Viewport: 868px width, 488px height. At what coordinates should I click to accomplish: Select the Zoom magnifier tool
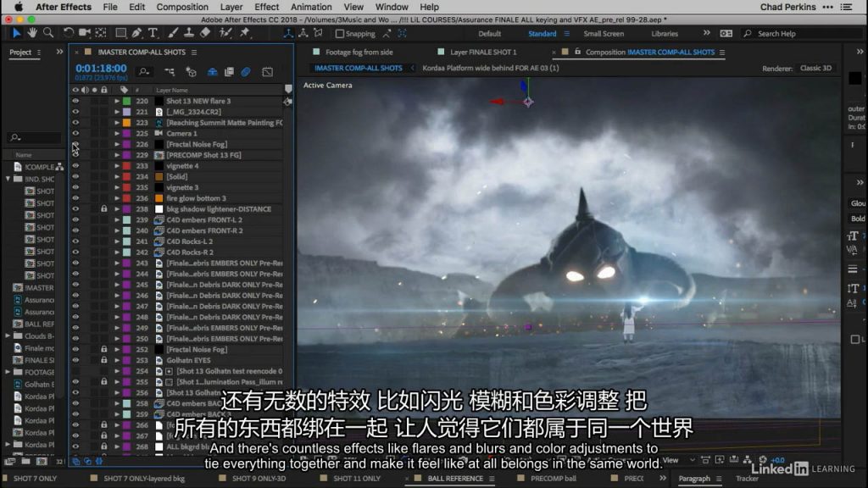[x=48, y=33]
